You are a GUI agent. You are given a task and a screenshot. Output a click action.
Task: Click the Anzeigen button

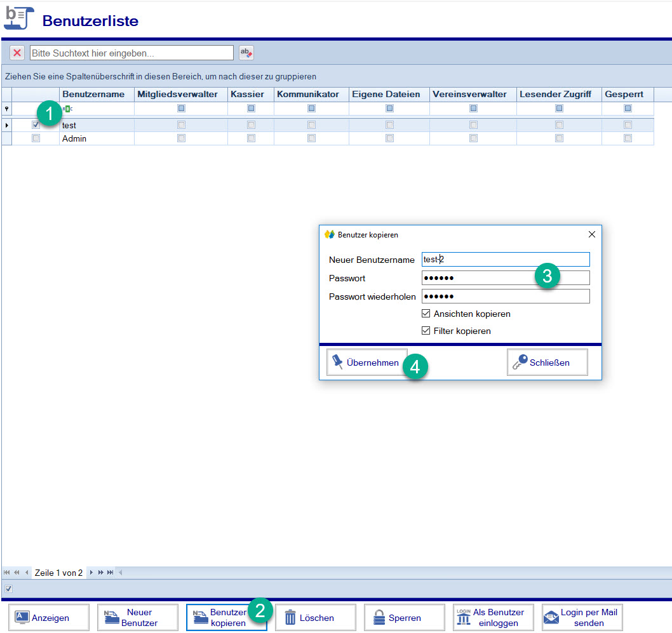[x=49, y=618]
